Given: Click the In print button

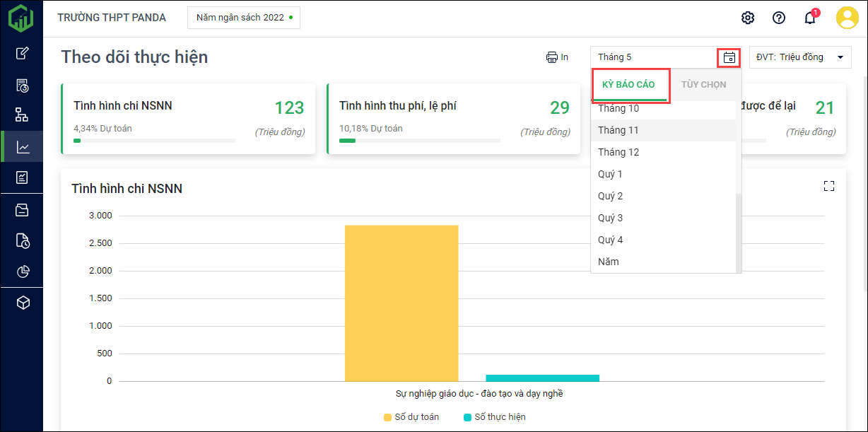Looking at the screenshot, I should point(557,57).
